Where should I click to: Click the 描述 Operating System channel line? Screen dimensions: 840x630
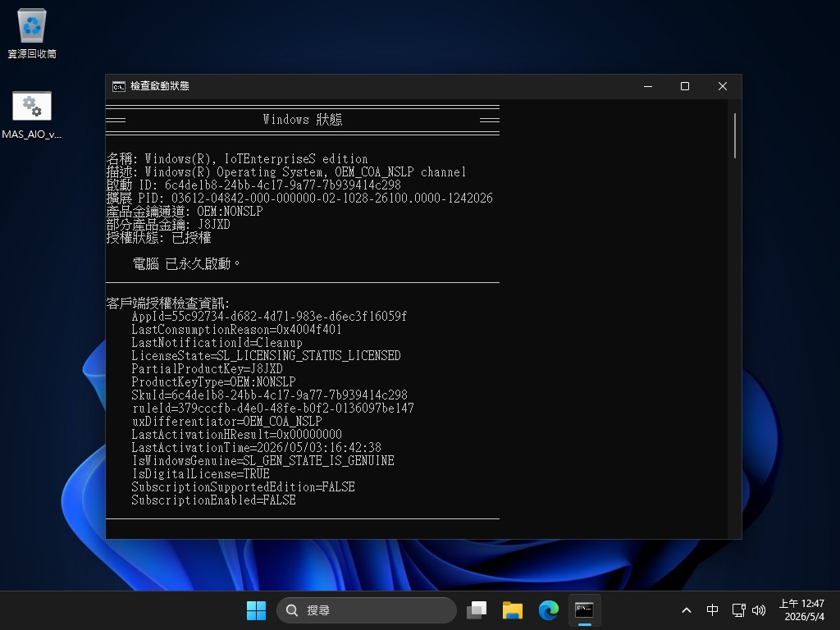pyautogui.click(x=286, y=172)
